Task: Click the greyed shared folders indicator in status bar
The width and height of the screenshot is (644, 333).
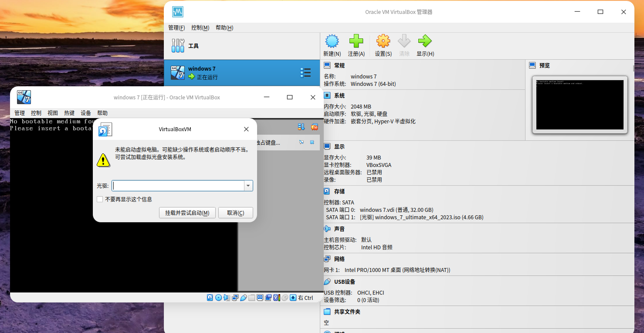Action: click(x=252, y=298)
